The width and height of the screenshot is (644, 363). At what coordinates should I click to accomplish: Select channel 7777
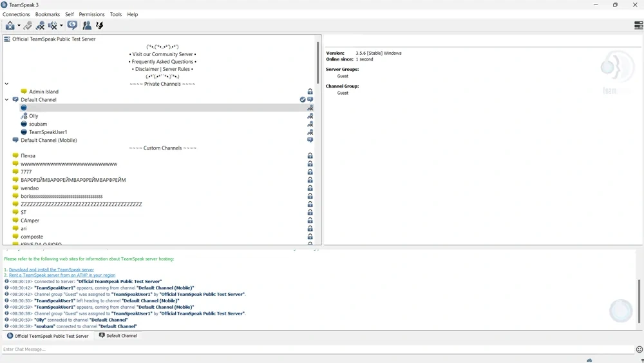click(x=26, y=172)
